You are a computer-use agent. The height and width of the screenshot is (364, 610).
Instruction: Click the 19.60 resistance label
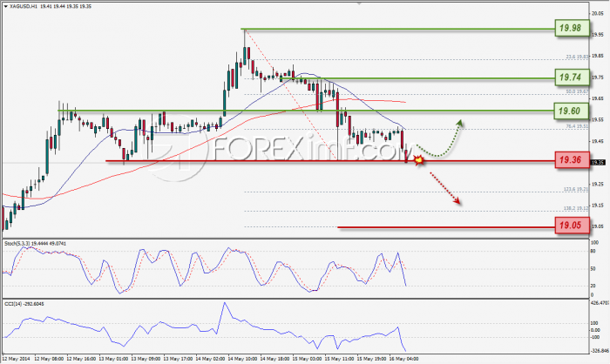(x=573, y=111)
